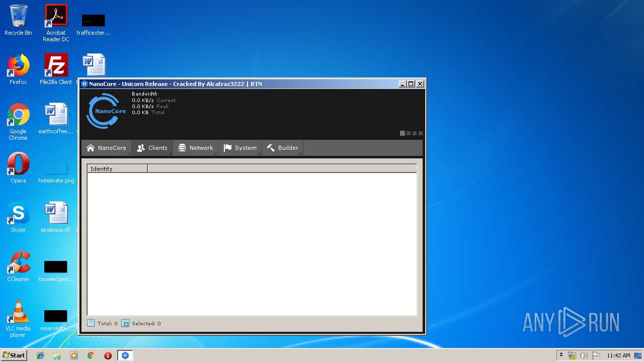Select Acrobat Reader DC desktop shortcut
Image resolution: width=644 pixels, height=362 pixels.
(x=56, y=23)
